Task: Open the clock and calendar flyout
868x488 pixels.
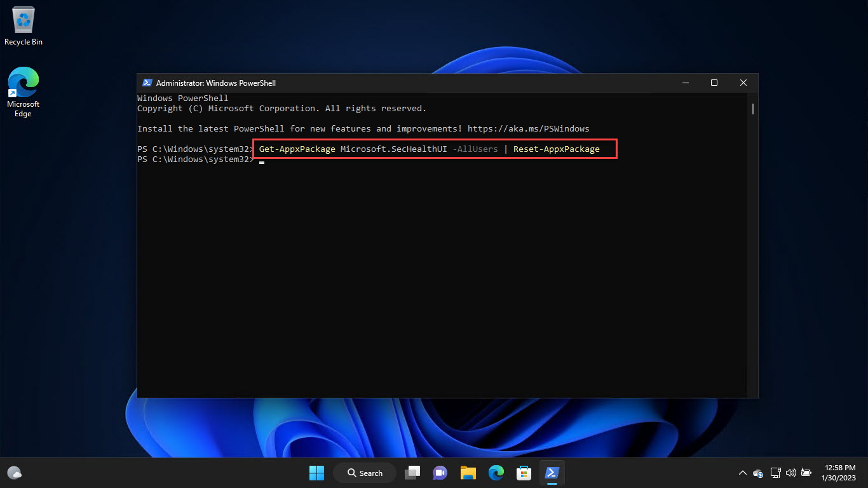Action: (839, 473)
